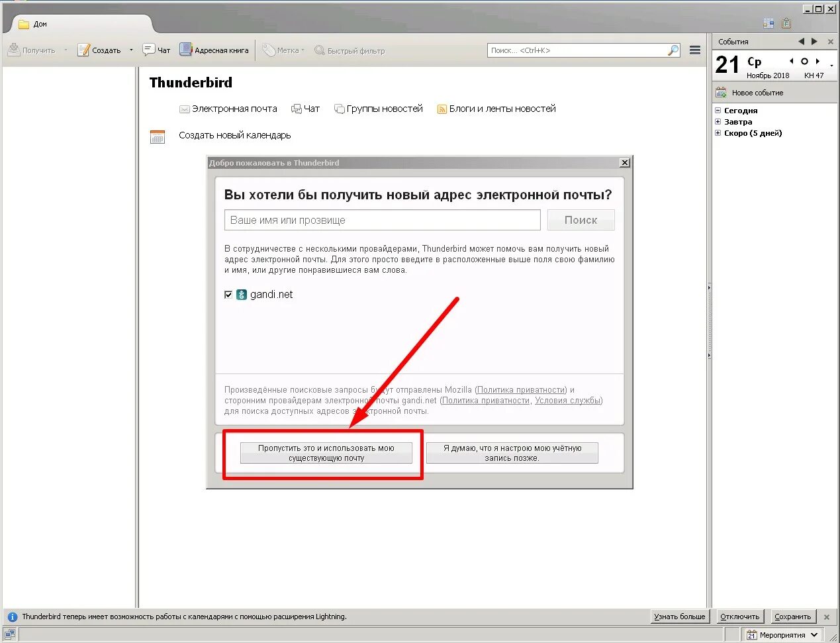Open Mozilla Политика приватности link
Screen dimensions: 840x643
pos(521,390)
